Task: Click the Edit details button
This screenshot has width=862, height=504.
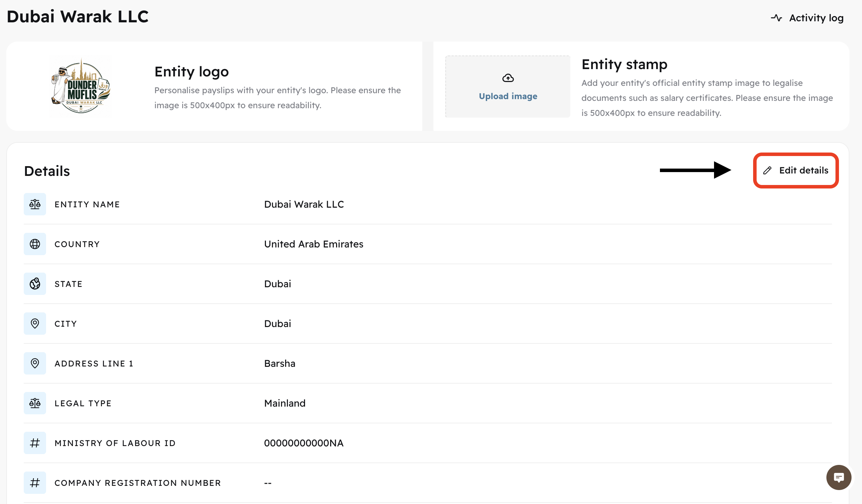Action: [x=803, y=170]
